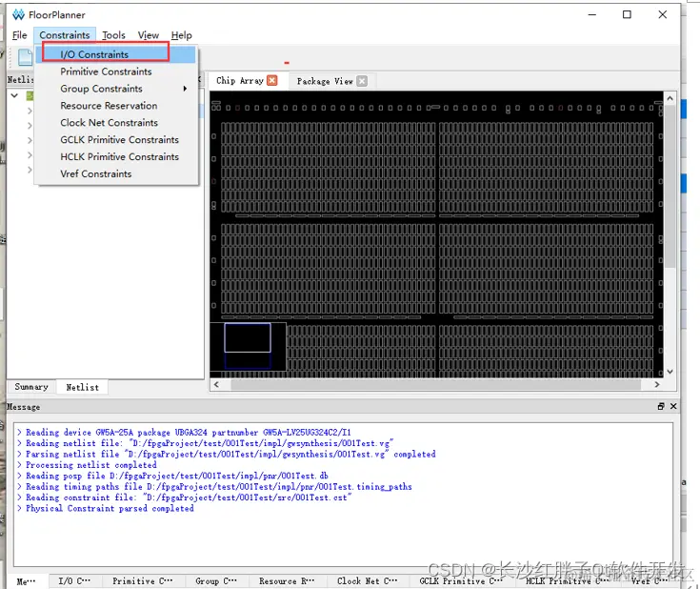The width and height of the screenshot is (700, 589).
Task: Open the Constraints menu
Action: tap(65, 35)
